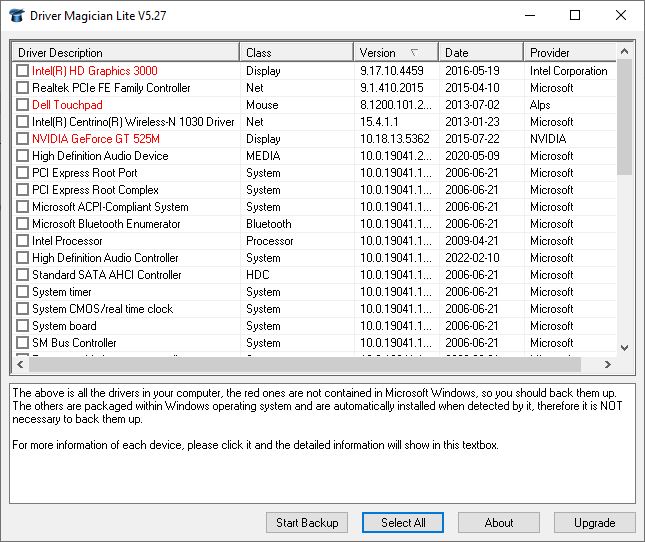This screenshot has height=542, width=645.
Task: Click version 15.4.1.1 cell
Action: coord(379,122)
